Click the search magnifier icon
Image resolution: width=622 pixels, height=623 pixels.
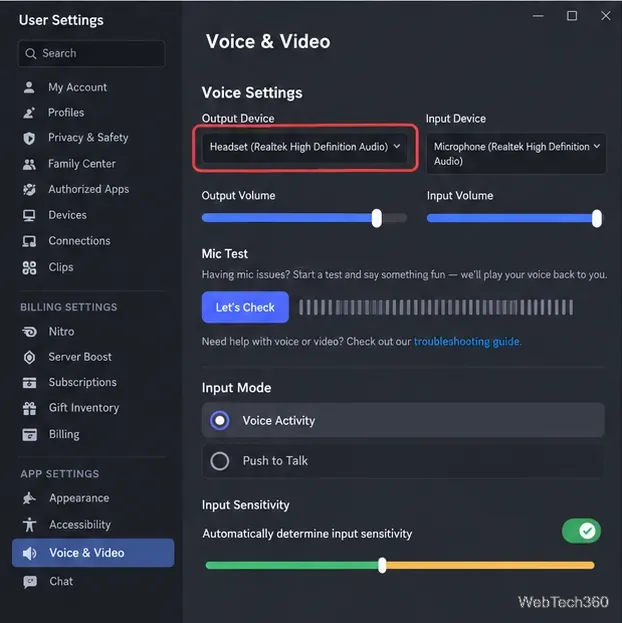[31, 53]
